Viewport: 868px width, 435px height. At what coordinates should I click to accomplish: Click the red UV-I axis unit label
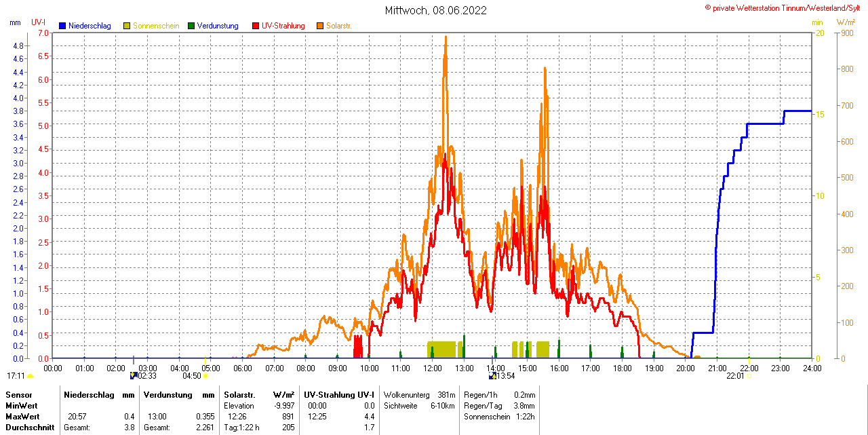(x=39, y=22)
